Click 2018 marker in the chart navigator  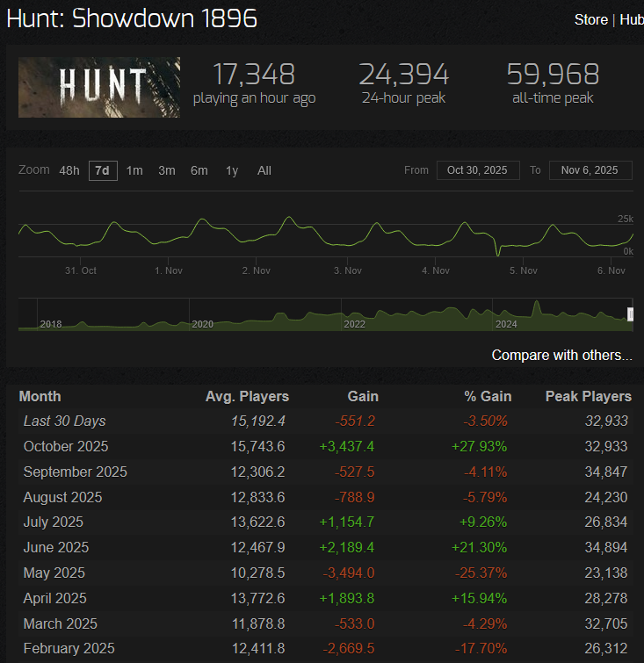(51, 324)
